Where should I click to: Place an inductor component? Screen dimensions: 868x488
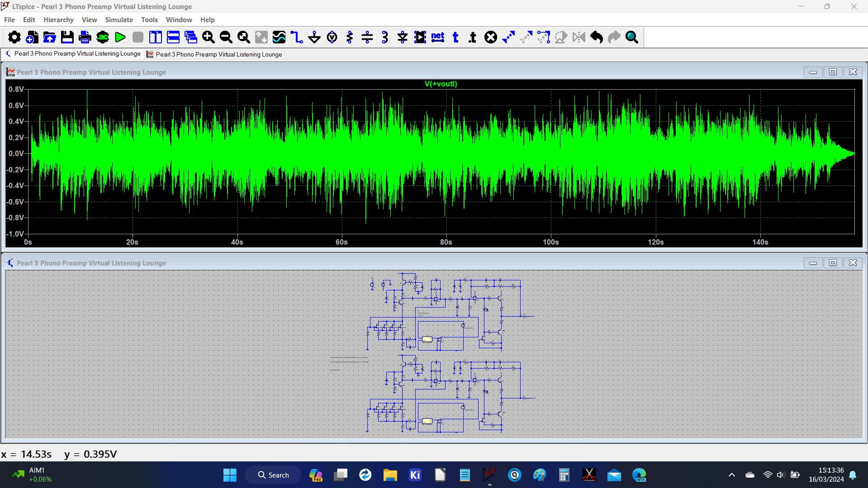coord(385,37)
